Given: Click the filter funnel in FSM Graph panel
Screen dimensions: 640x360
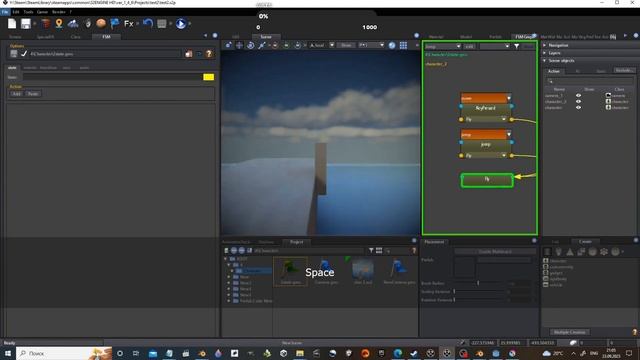Looking at the screenshot, I should coord(517,46).
